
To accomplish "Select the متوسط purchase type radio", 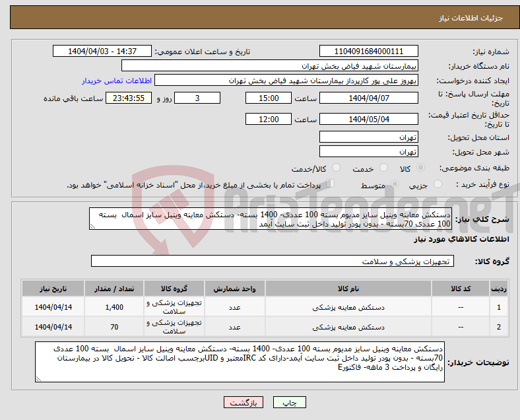I will coord(395,184).
